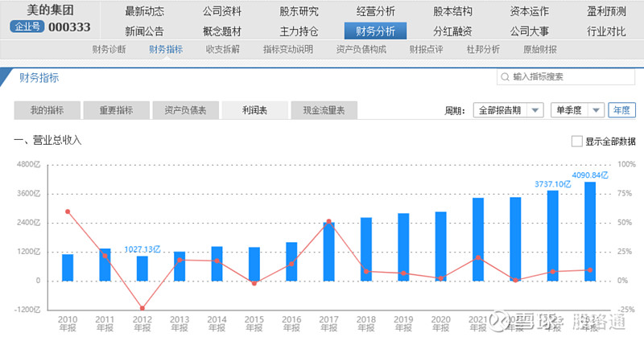Click the 企业号 badge next to 000333
644x341 pixels.
[27, 27]
